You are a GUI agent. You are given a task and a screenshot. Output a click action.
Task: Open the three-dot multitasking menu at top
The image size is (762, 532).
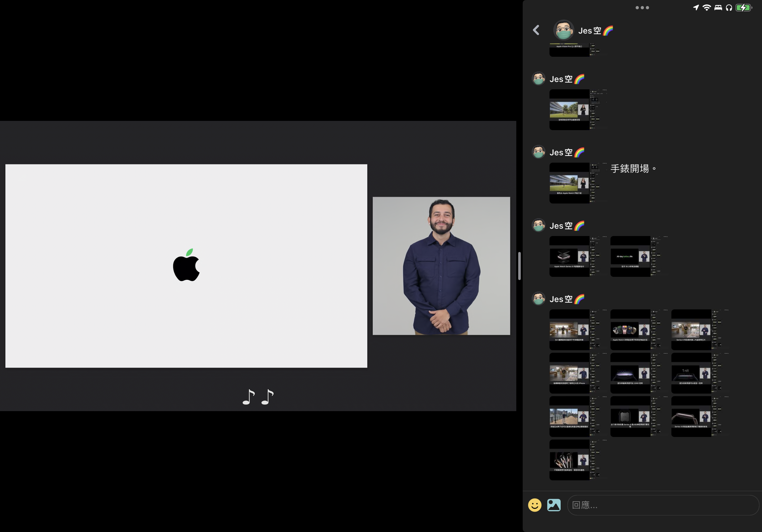click(x=642, y=8)
